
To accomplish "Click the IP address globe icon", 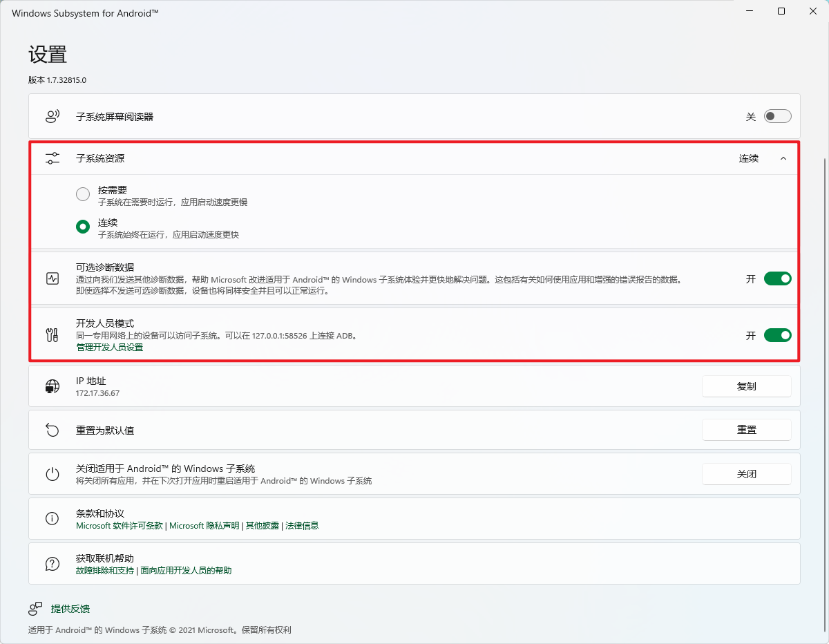I will [53, 386].
